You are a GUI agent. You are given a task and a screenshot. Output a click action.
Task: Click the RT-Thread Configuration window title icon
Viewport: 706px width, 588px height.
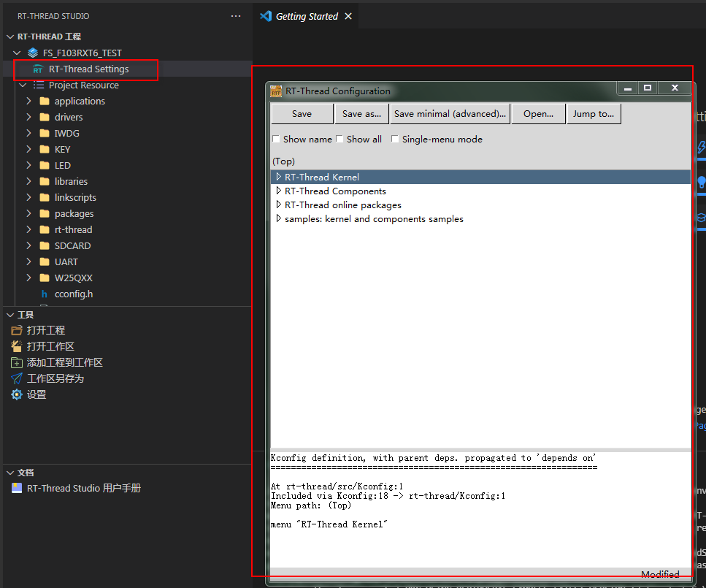(x=276, y=91)
